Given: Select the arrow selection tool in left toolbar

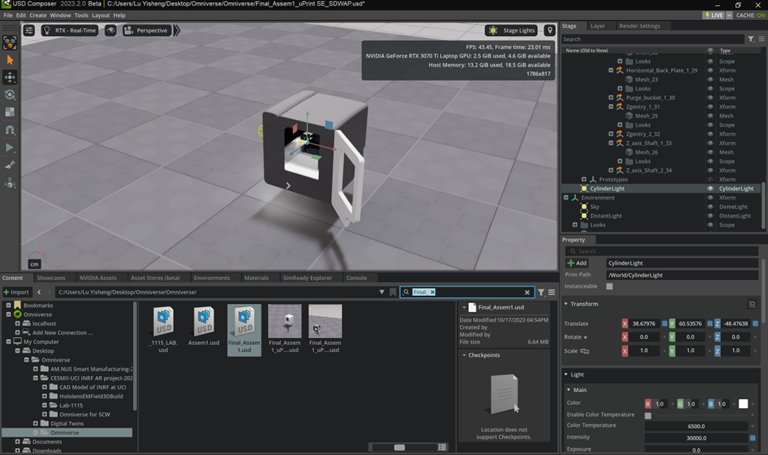Looking at the screenshot, I should click(10, 60).
